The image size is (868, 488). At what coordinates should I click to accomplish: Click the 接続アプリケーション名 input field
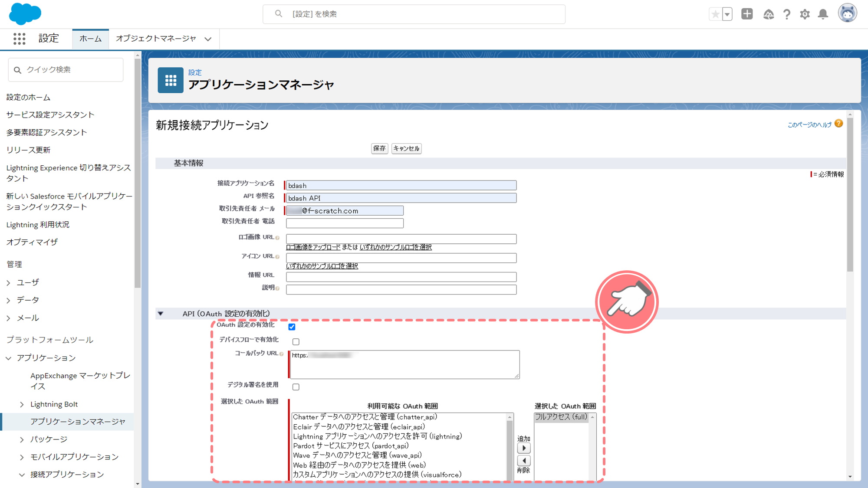pyautogui.click(x=401, y=185)
